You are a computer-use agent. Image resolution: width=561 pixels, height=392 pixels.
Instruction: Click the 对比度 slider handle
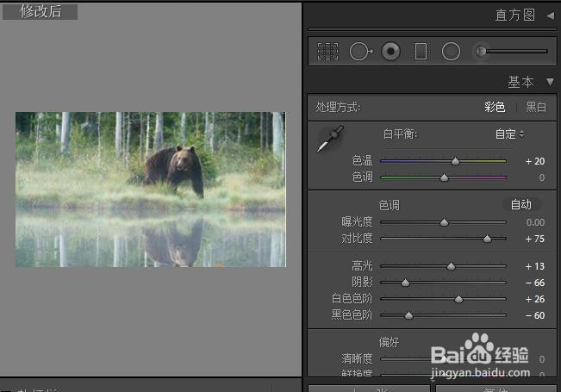[487, 238]
